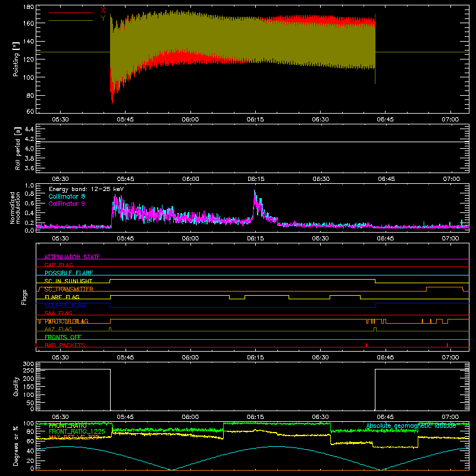The width and height of the screenshot is (476, 476).
Task: Click the 06:00 tick under the Roll period plot
Action: point(190,179)
